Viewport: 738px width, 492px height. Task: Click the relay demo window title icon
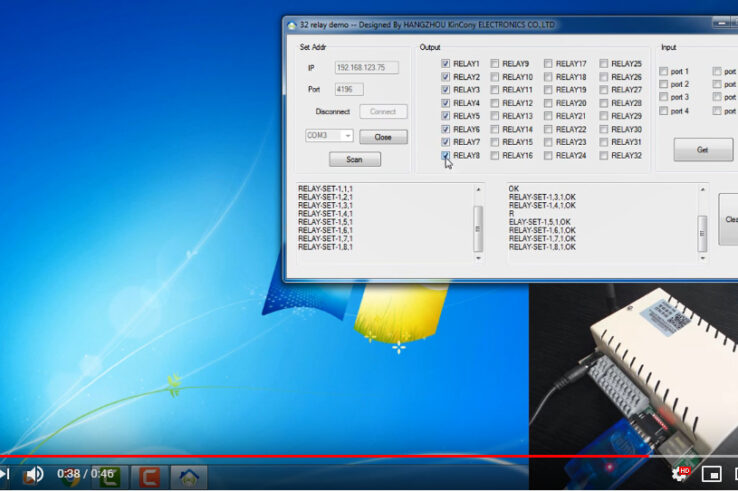click(292, 24)
